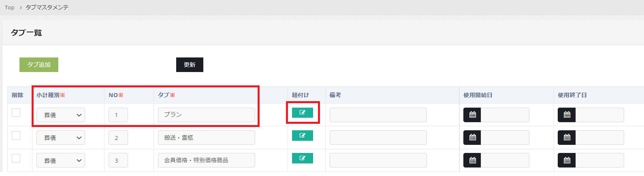Open 小計種別 dropdown in row NO 3
This screenshot has width=644, height=176.
(x=61, y=161)
